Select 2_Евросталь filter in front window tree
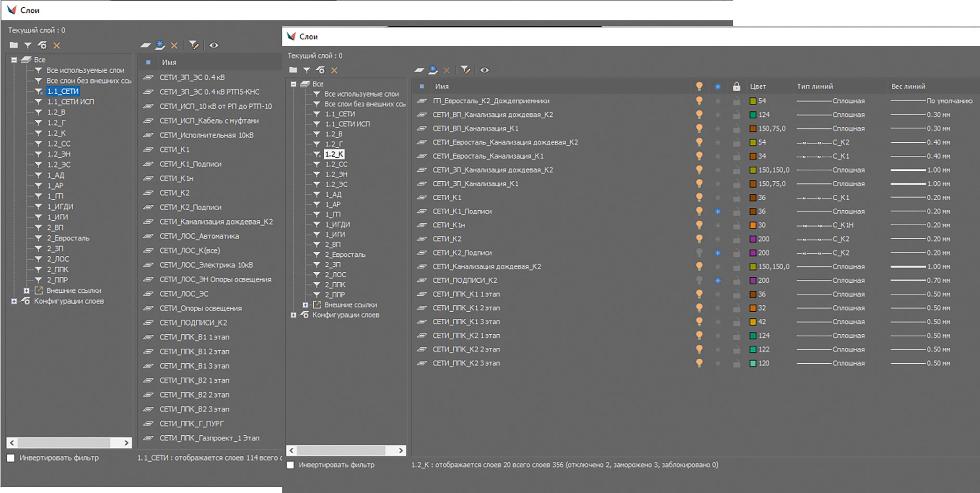 tap(345, 254)
